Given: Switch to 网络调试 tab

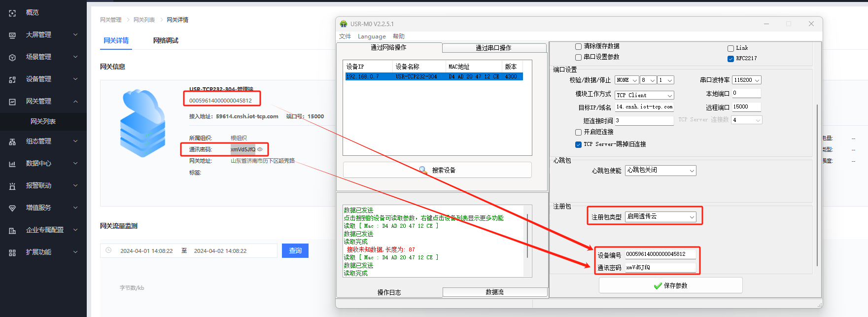Looking at the screenshot, I should click(x=166, y=40).
